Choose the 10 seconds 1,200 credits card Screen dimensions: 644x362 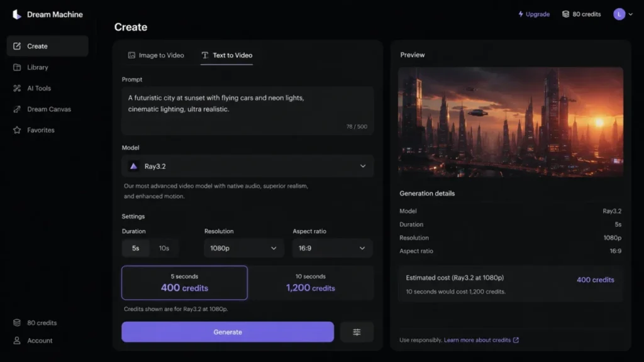(311, 283)
